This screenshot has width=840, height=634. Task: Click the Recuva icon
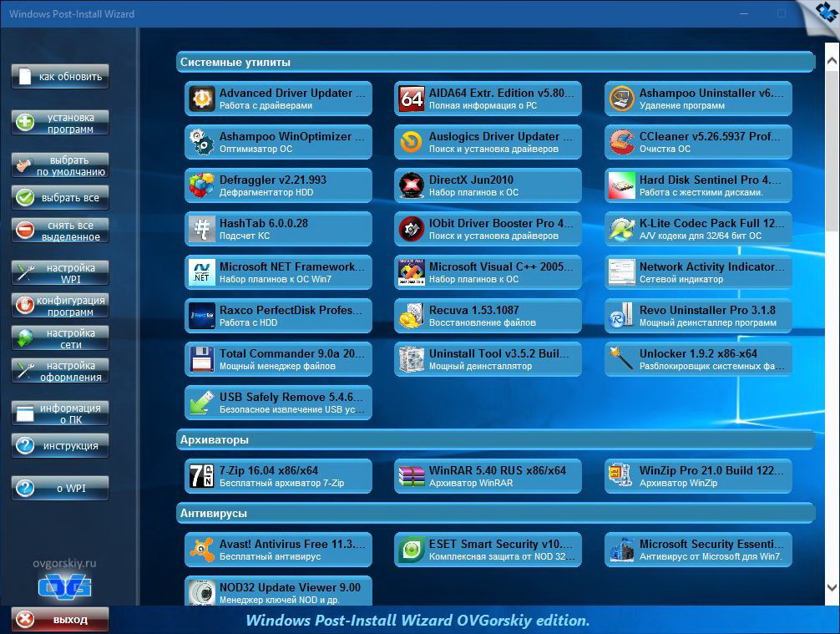412,316
